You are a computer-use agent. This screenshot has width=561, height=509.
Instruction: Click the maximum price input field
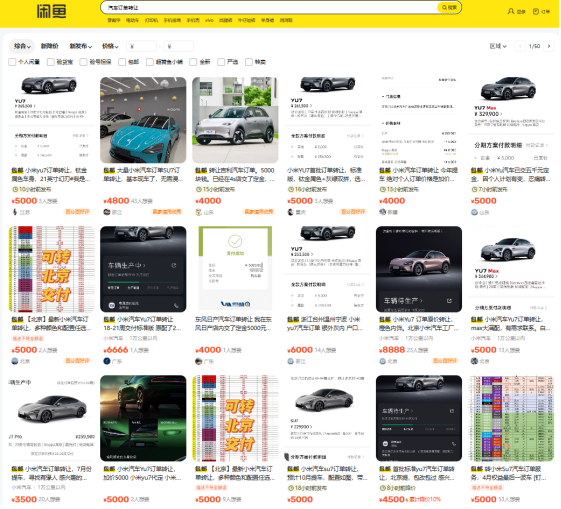(179, 46)
